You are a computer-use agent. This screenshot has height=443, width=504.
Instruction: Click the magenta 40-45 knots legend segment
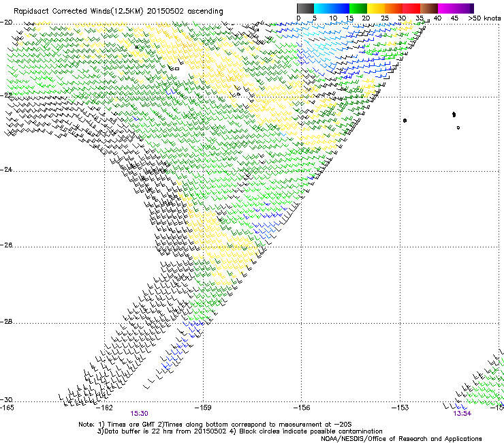click(x=447, y=8)
